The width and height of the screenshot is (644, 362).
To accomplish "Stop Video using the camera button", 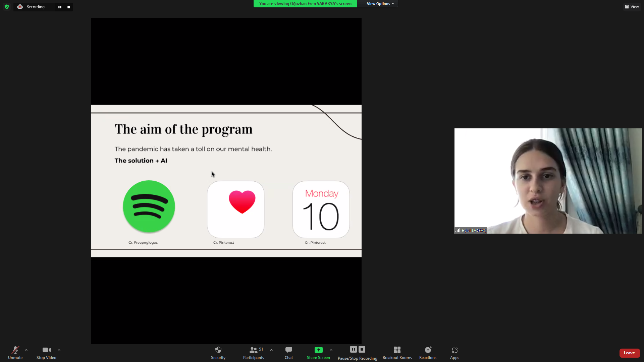I will (46, 350).
